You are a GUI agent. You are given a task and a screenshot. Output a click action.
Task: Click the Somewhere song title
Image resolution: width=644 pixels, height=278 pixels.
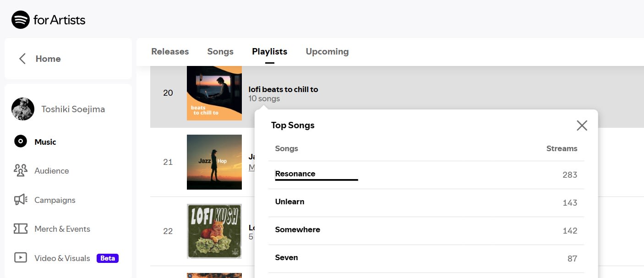(x=297, y=229)
